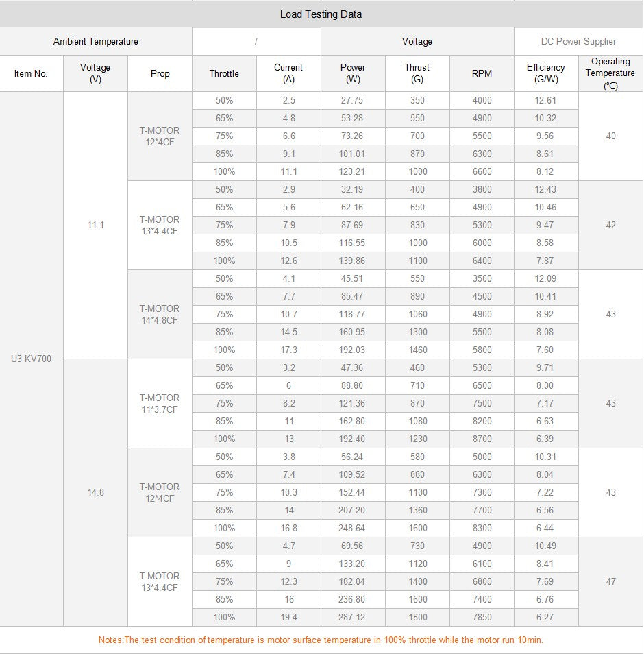The height and width of the screenshot is (654, 644).
Task: Select the Operating Temperature column header
Action: click(610, 73)
